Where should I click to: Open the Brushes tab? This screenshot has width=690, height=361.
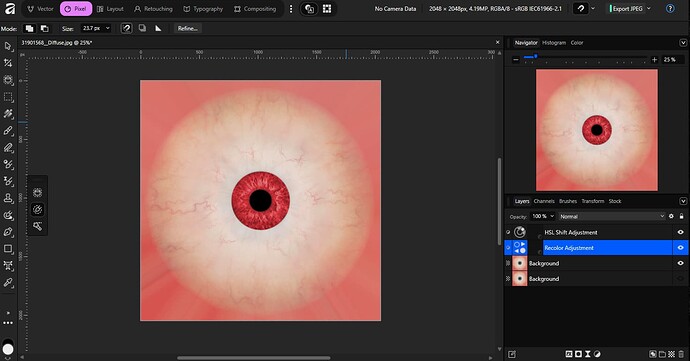click(x=568, y=201)
